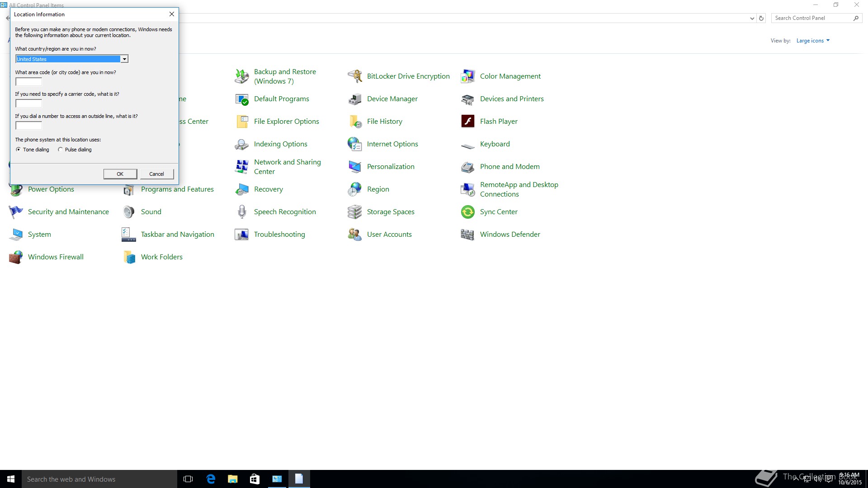Open the Troubleshooting link
This screenshot has width=868, height=488.
point(279,235)
